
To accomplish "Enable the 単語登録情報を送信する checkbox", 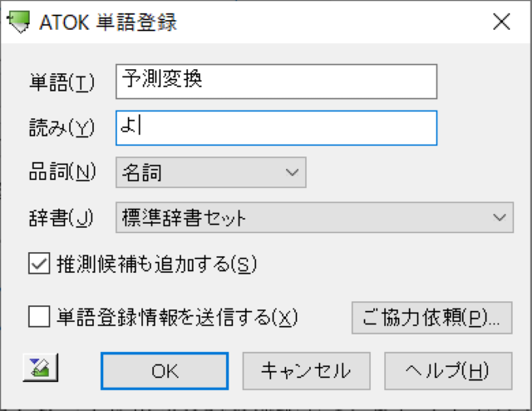I will pyautogui.click(x=39, y=317).
